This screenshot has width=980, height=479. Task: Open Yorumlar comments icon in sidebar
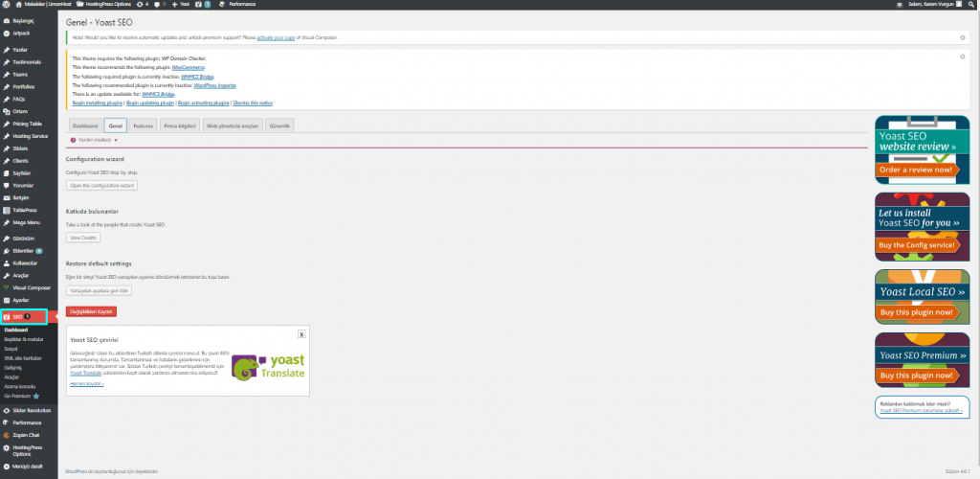[7, 186]
